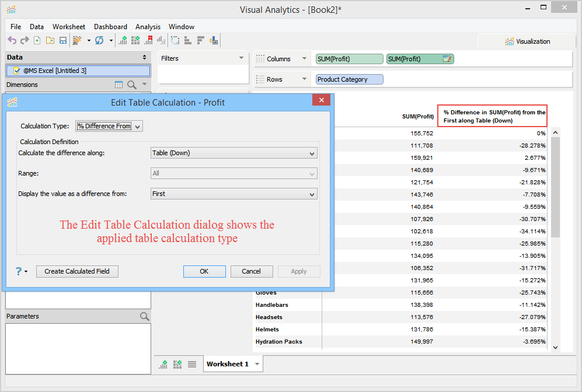
Task: Open the Worksheet menu
Action: pyautogui.click(x=69, y=27)
